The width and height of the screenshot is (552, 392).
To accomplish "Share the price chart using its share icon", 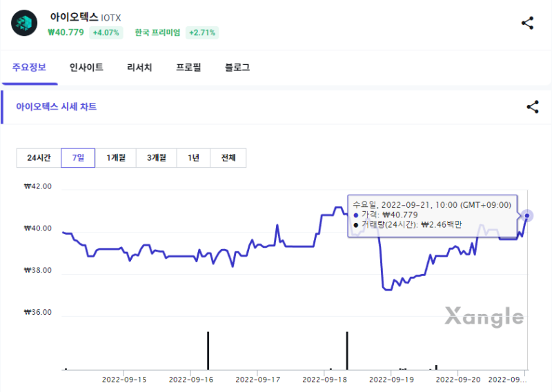I will [x=533, y=107].
